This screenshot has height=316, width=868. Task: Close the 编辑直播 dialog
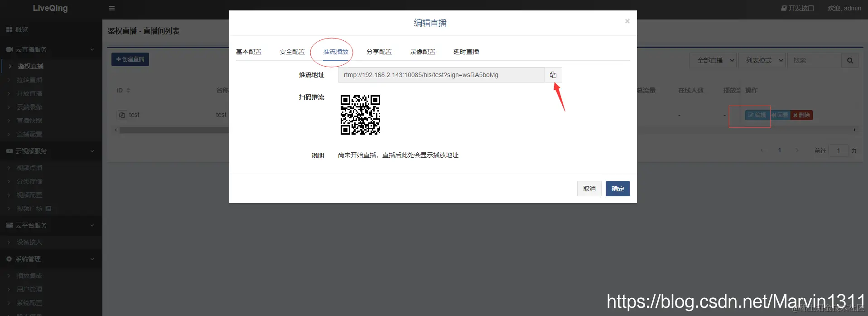tap(627, 21)
